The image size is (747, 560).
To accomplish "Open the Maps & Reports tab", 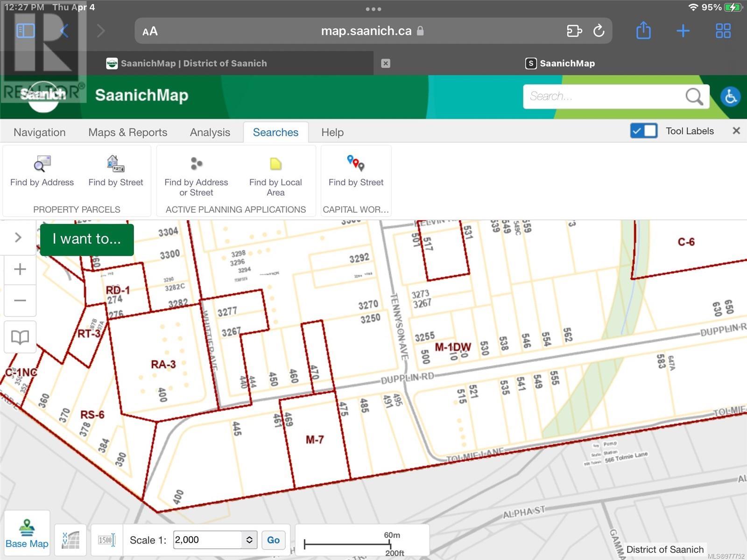I will [127, 133].
